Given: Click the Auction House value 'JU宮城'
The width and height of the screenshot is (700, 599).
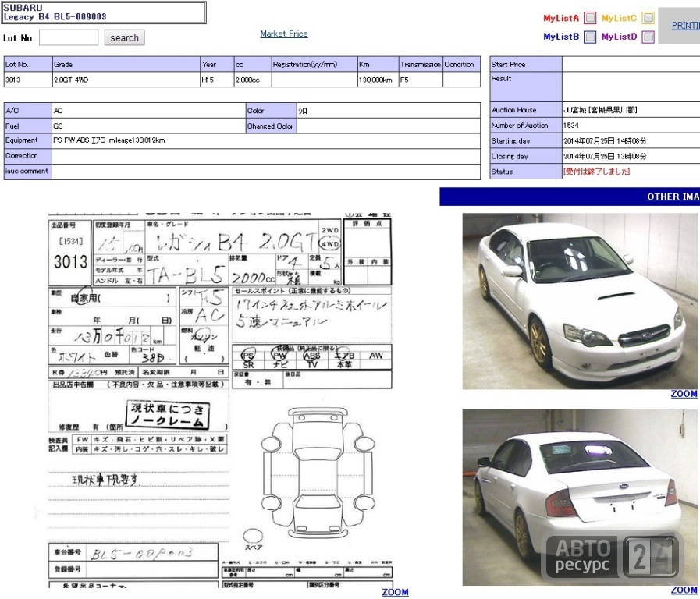Looking at the screenshot, I should tap(600, 110).
